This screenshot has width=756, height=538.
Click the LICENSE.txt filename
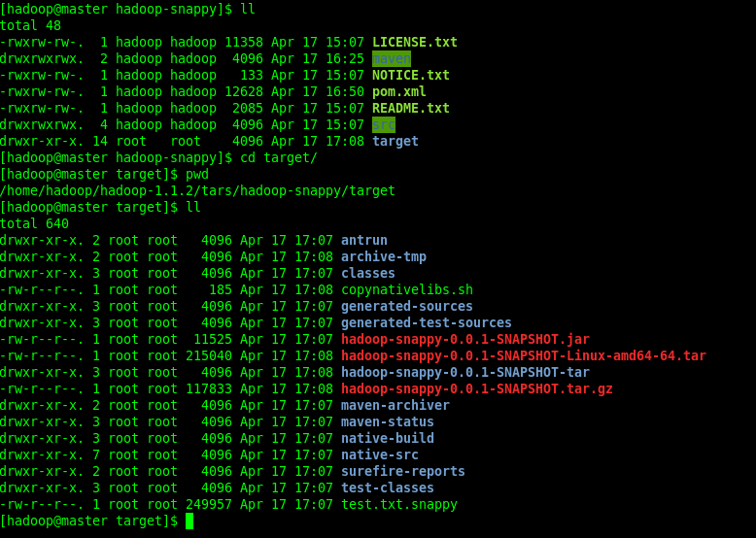point(415,43)
